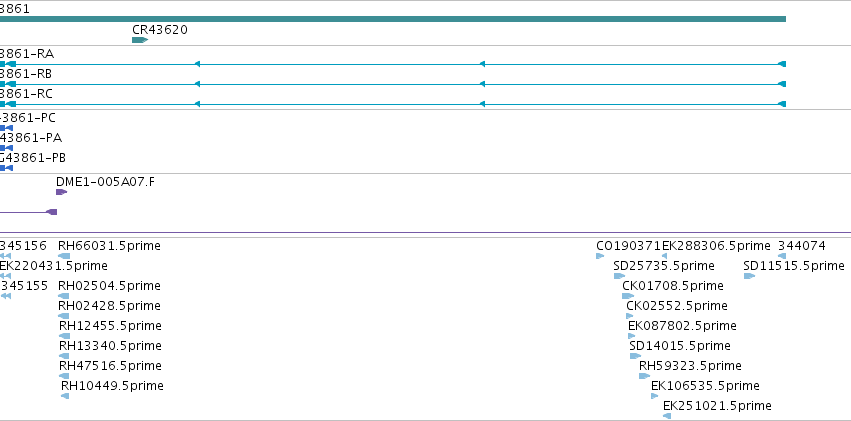Click the 3861-RC transcript label

pyautogui.click(x=27, y=94)
